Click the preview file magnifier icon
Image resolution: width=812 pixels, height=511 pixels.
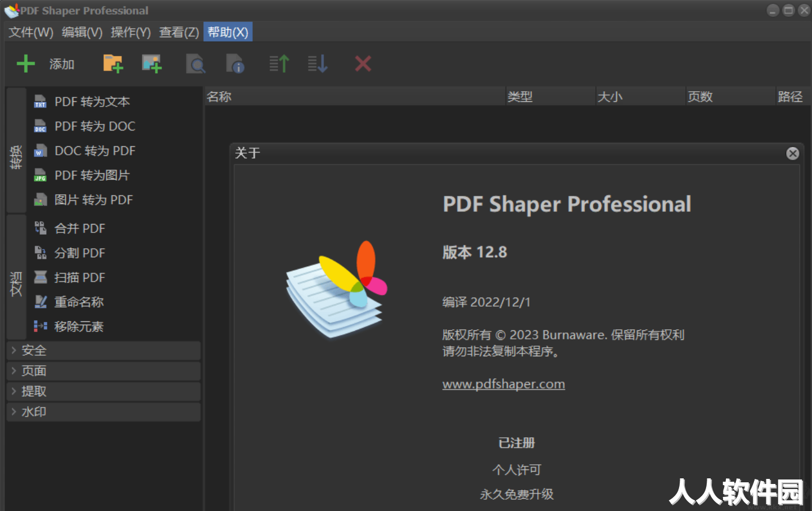(x=195, y=64)
